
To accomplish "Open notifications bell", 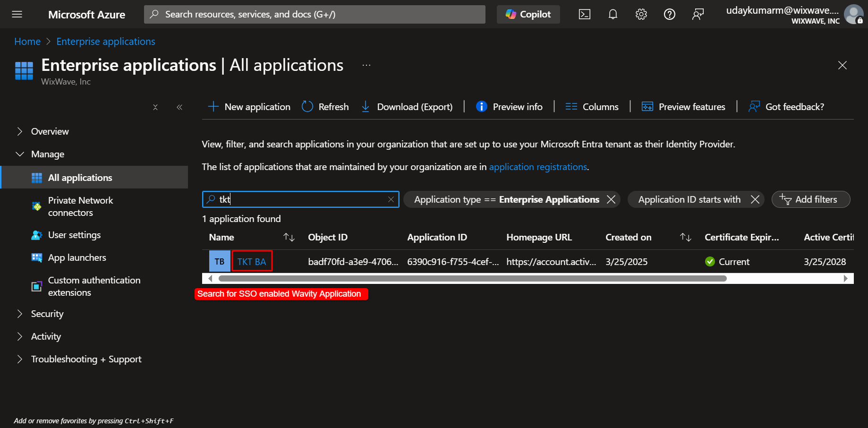I will point(613,14).
